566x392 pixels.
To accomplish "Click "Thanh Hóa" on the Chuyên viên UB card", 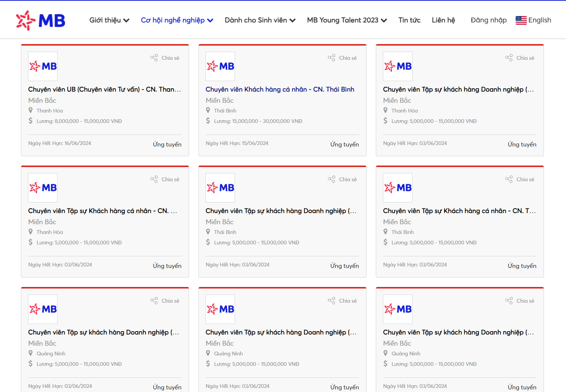I will point(50,111).
